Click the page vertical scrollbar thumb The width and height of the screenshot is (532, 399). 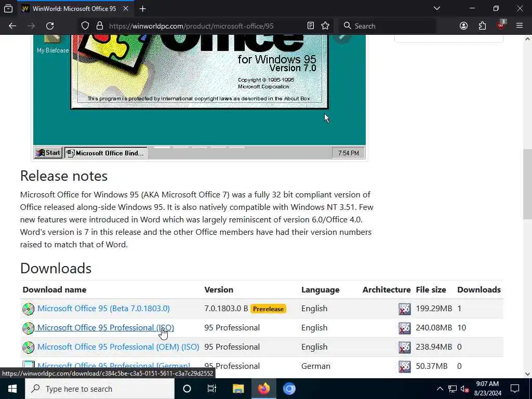pyautogui.click(x=527, y=184)
